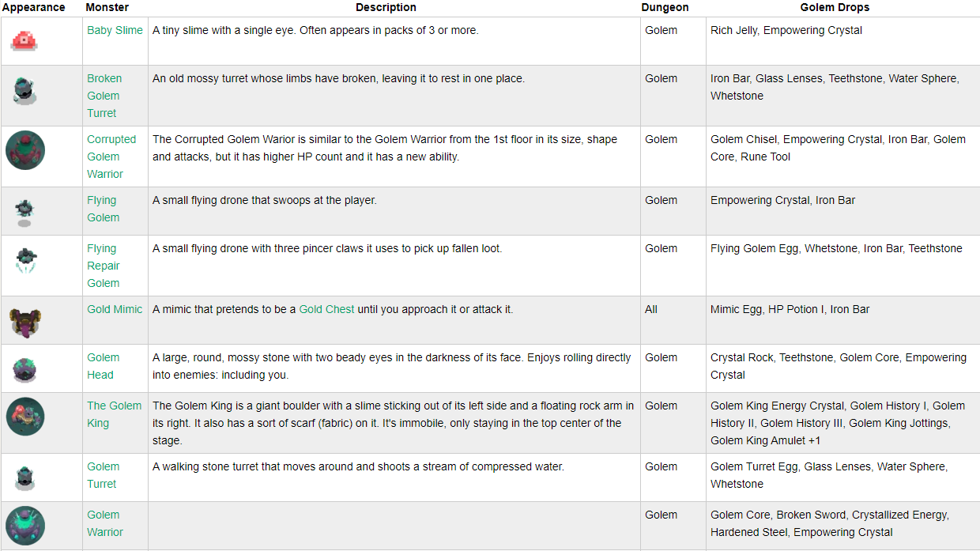Click the Baby Slime sprite image
Screen dimensions: 980x551
24,40
